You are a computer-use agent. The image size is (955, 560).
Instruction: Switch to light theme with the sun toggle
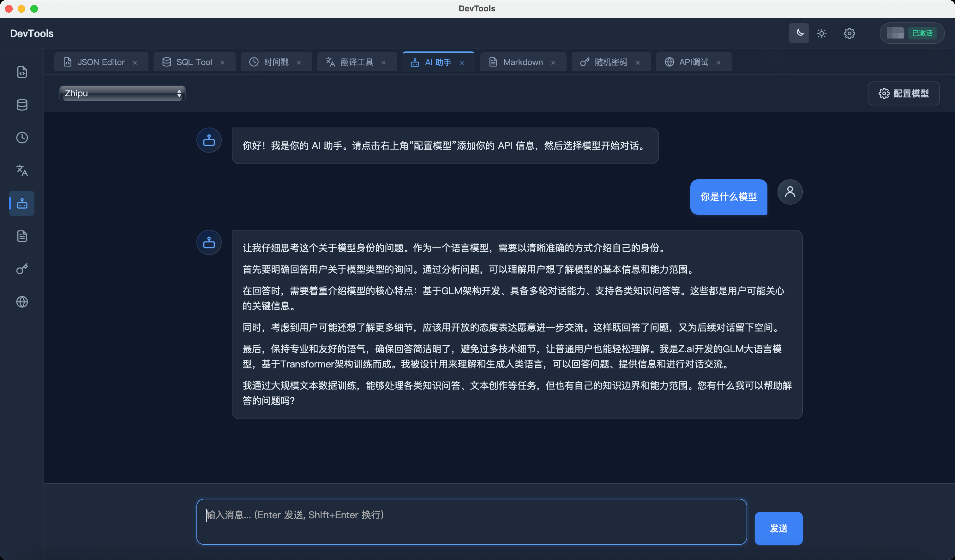[x=822, y=33]
